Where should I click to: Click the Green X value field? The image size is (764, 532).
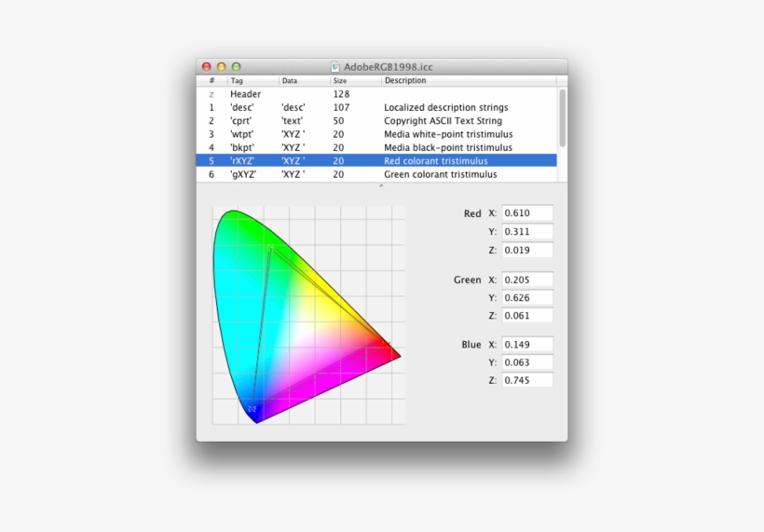pyautogui.click(x=527, y=280)
